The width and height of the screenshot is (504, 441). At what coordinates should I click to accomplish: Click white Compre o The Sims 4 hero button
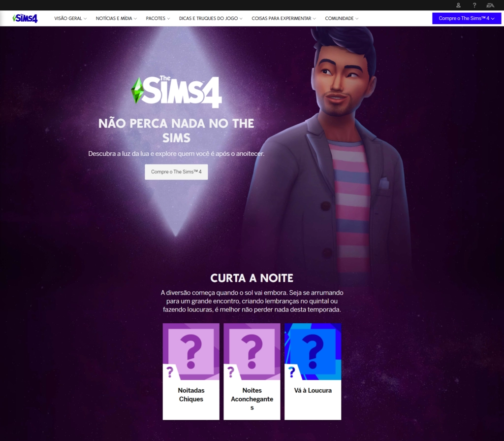point(176,172)
